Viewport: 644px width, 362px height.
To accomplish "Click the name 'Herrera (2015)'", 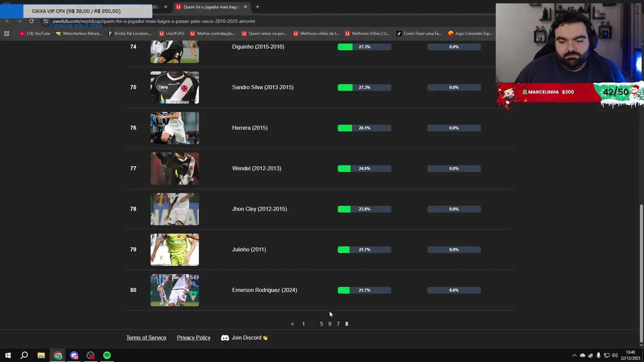I will point(250,128).
